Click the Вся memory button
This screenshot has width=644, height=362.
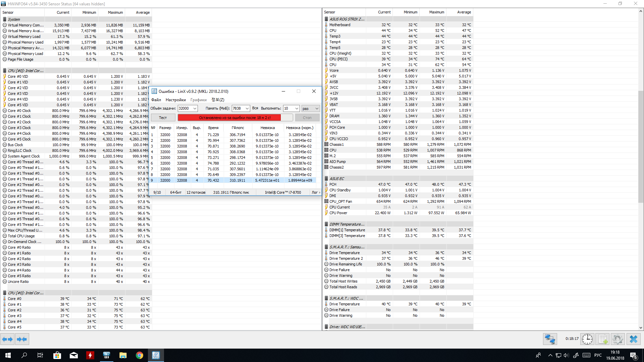(255, 108)
